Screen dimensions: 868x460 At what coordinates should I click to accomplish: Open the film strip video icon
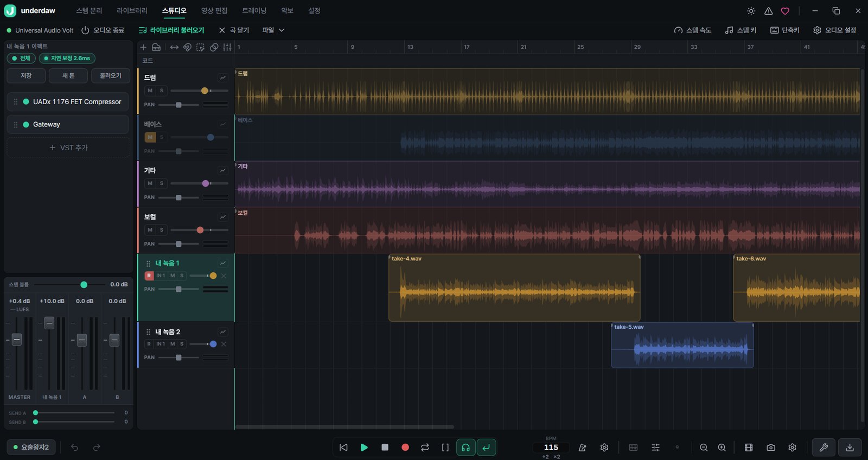(749, 448)
